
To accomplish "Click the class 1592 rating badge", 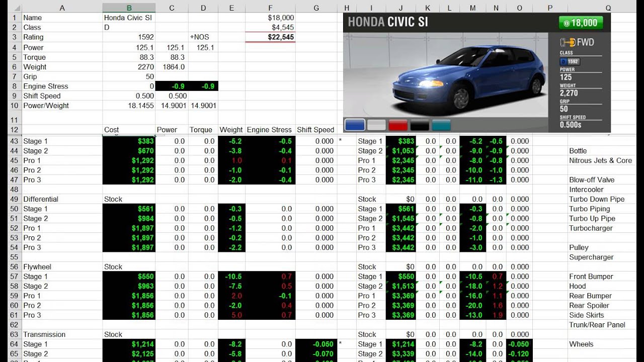I will [x=570, y=61].
